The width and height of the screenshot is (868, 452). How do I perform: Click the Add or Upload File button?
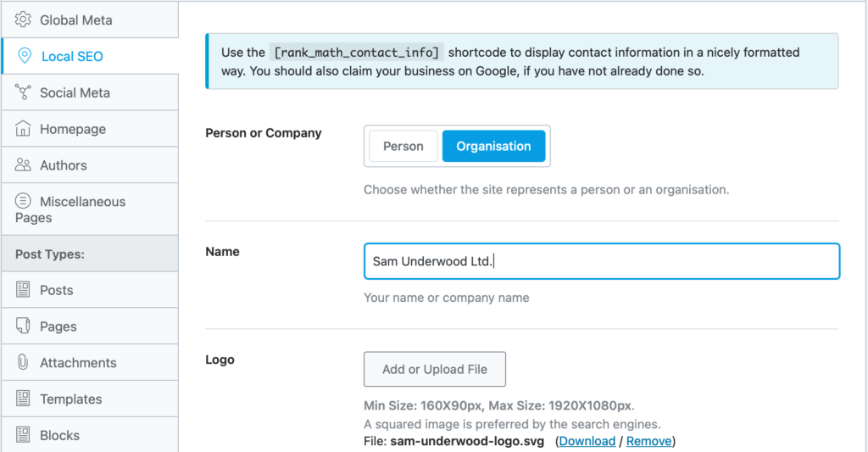coord(435,369)
